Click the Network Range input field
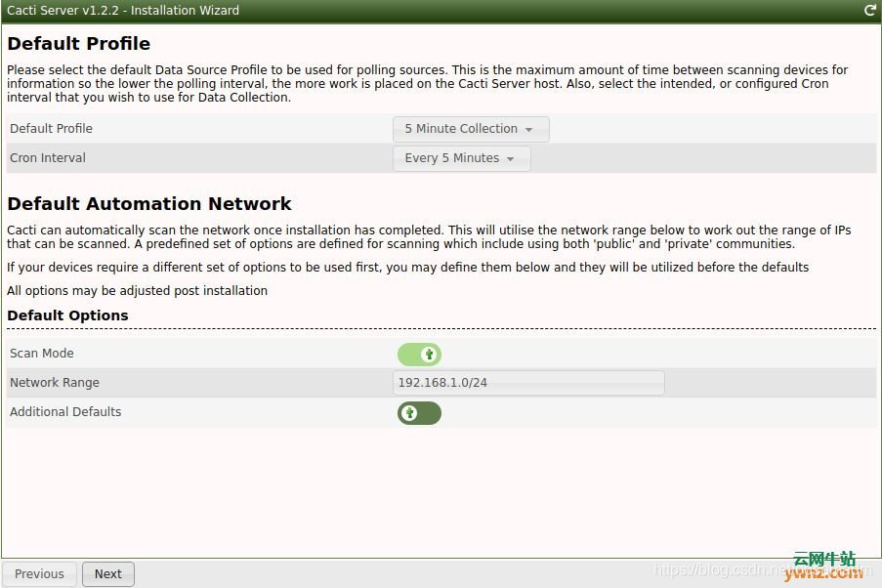 pyautogui.click(x=528, y=383)
